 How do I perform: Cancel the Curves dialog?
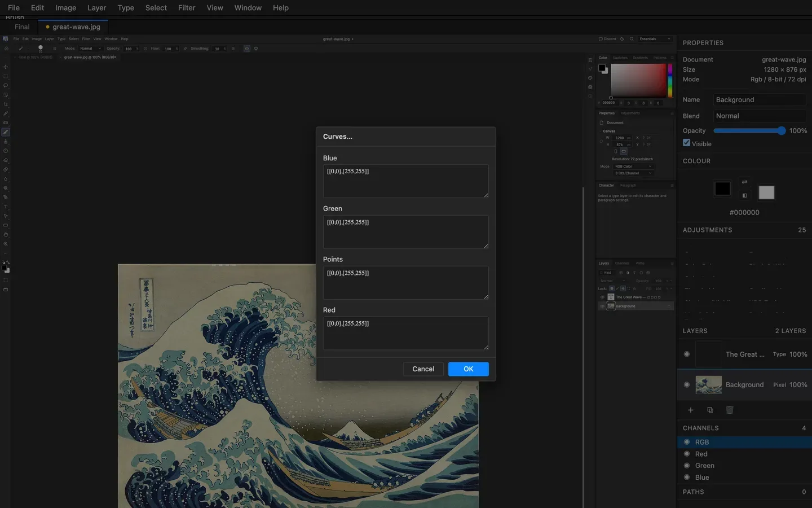(423, 369)
